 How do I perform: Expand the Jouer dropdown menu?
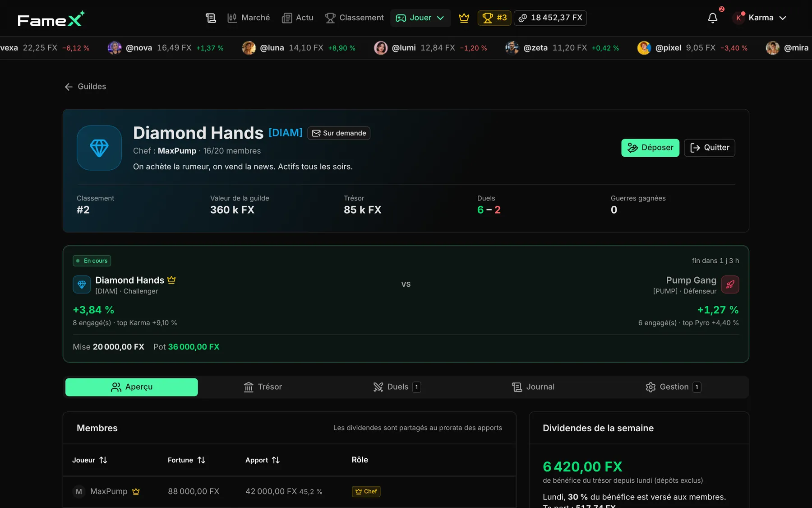420,18
